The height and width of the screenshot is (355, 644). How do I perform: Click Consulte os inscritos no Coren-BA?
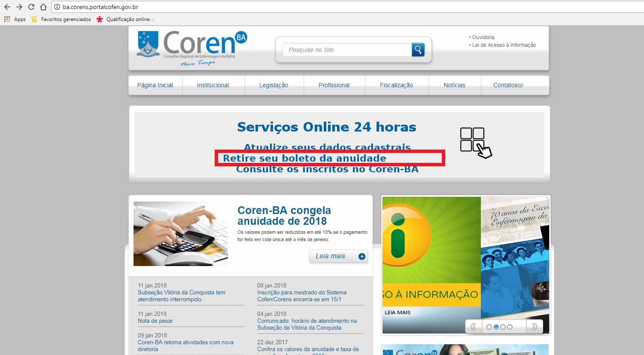point(327,169)
